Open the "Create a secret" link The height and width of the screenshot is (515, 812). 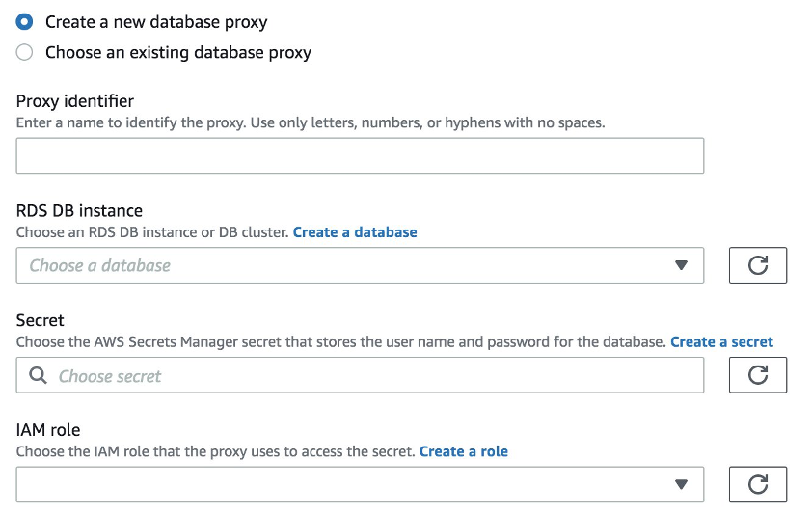[x=721, y=342]
